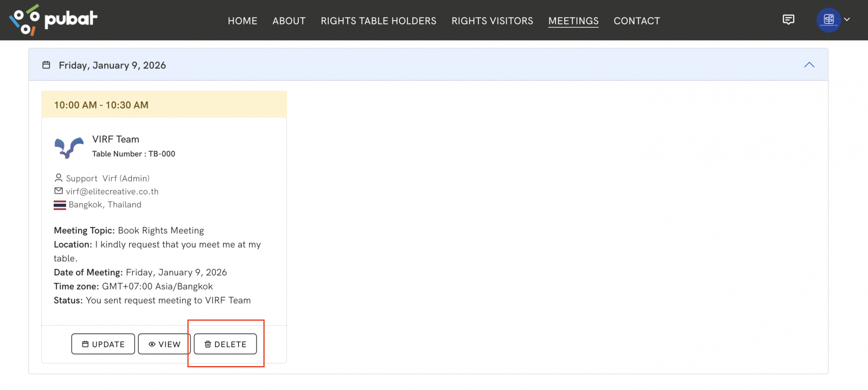Click the status text about VIRF Team request
The height and width of the screenshot is (390, 868).
pyautogui.click(x=168, y=300)
